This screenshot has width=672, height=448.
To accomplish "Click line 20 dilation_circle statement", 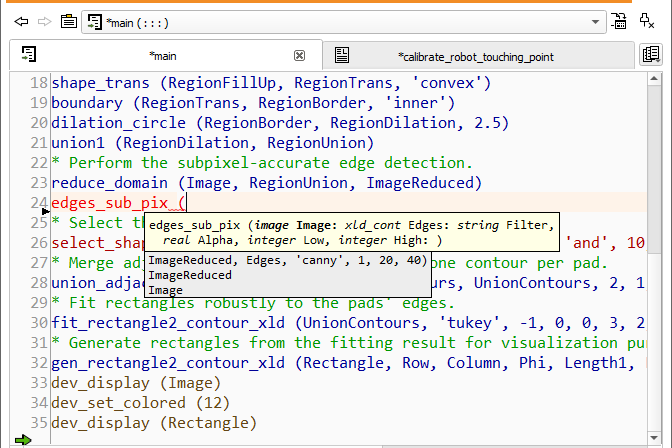I will coord(280,123).
